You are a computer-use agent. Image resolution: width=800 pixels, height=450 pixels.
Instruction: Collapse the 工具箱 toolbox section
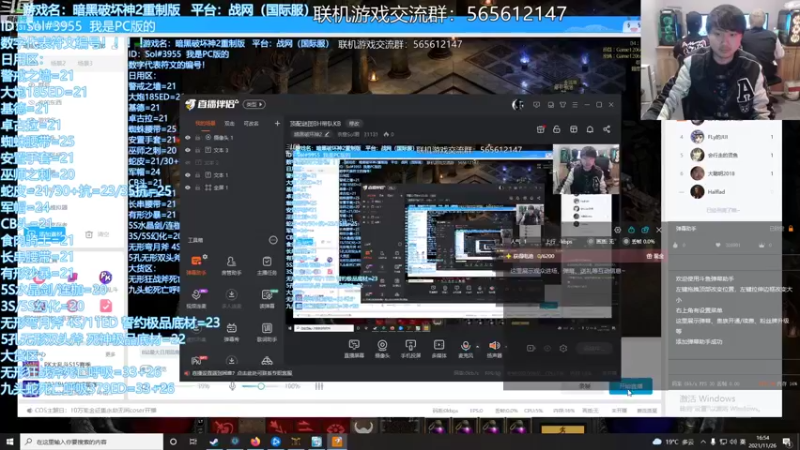[x=273, y=240]
